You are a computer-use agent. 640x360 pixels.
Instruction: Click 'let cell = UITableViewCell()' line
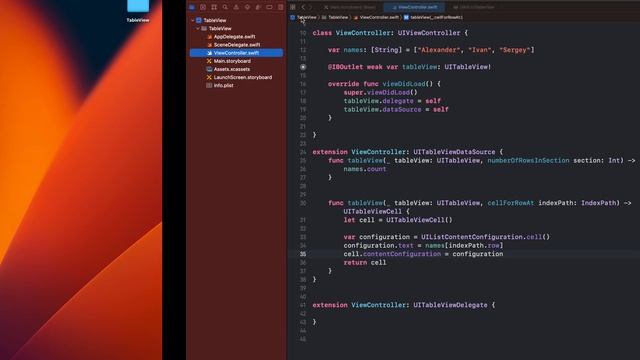click(398, 220)
